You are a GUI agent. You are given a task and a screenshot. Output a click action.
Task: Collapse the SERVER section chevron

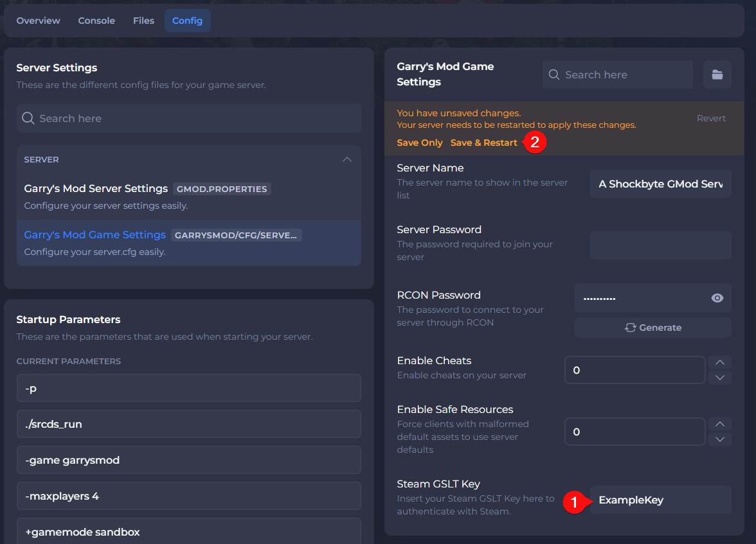pos(347,159)
